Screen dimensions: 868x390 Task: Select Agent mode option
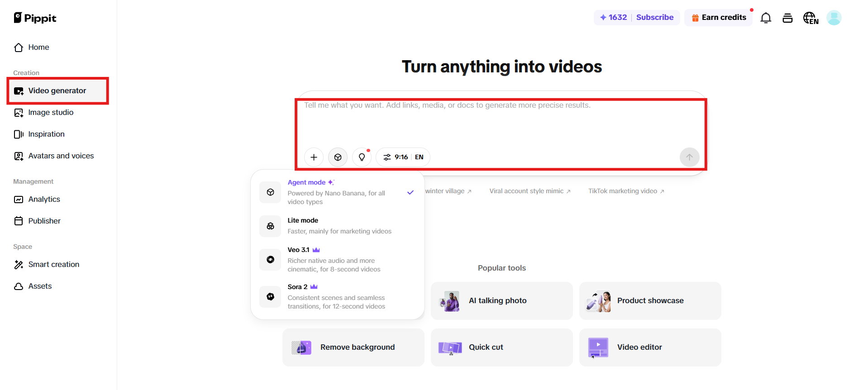(x=338, y=192)
